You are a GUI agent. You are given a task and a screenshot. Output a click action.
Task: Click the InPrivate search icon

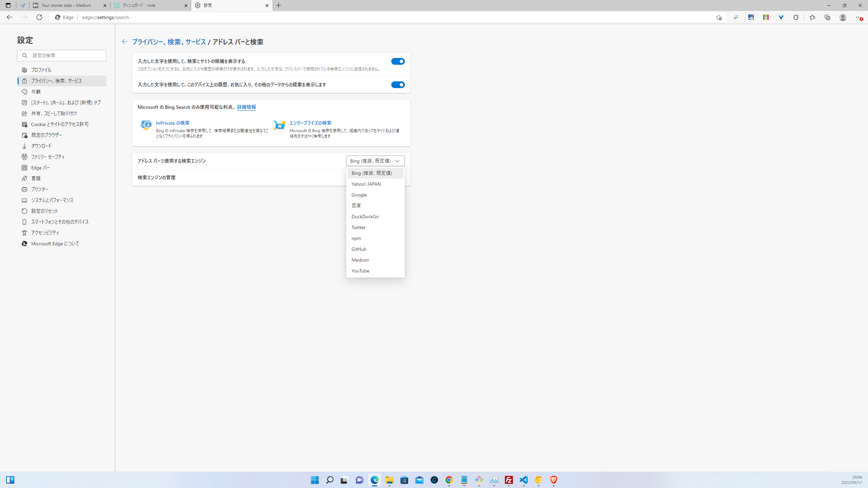coord(146,125)
